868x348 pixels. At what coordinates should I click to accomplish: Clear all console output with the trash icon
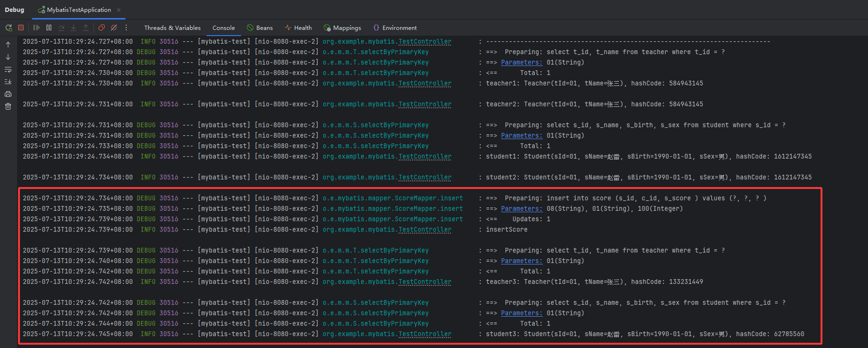(x=8, y=106)
